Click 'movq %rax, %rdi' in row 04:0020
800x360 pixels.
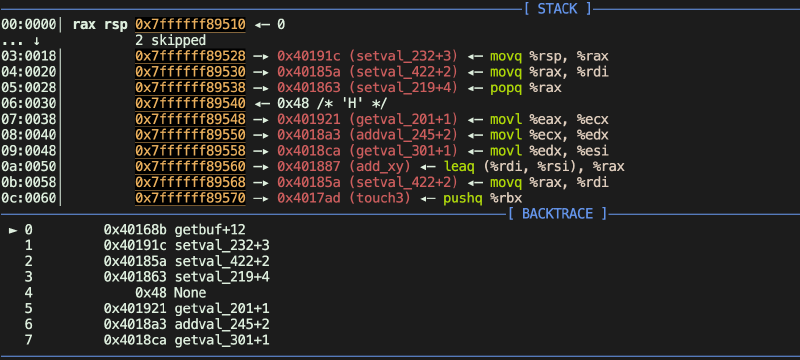pyautogui.click(x=549, y=72)
